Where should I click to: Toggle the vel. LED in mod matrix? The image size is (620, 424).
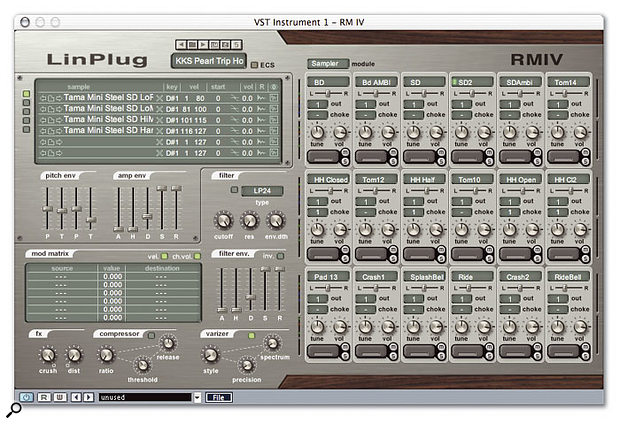pyautogui.click(x=164, y=256)
